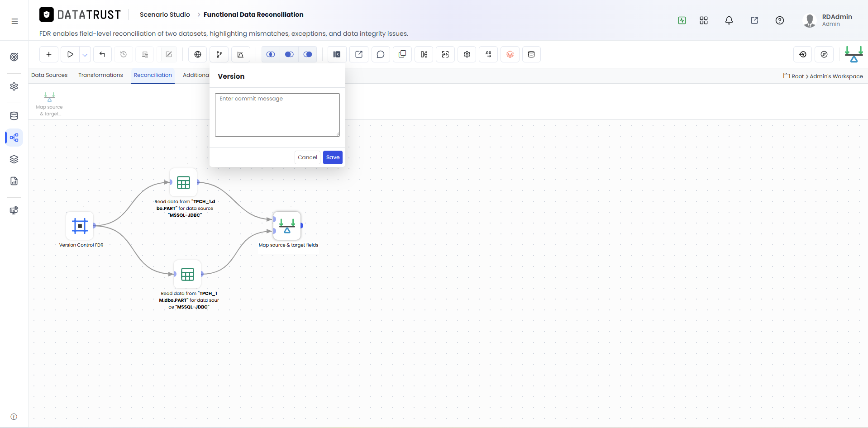Click the split column toolbar button
Viewport: 868px width, 428px height.
pyautogui.click(x=424, y=54)
